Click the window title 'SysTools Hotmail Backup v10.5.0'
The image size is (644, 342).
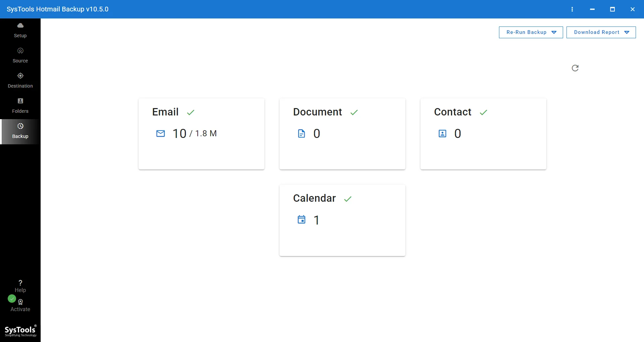coord(58,9)
